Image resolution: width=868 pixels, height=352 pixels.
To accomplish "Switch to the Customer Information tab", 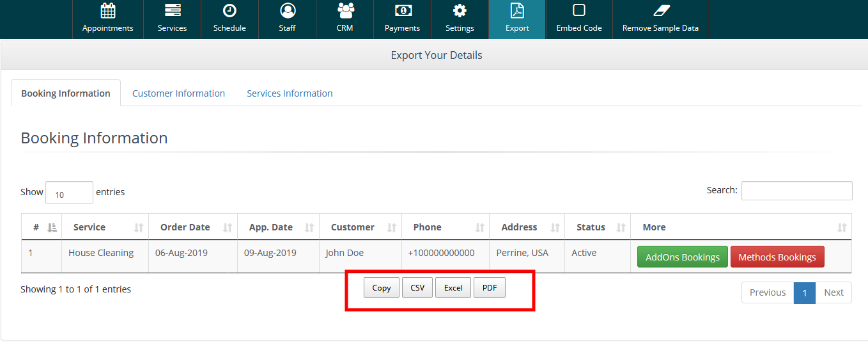I will point(178,93).
